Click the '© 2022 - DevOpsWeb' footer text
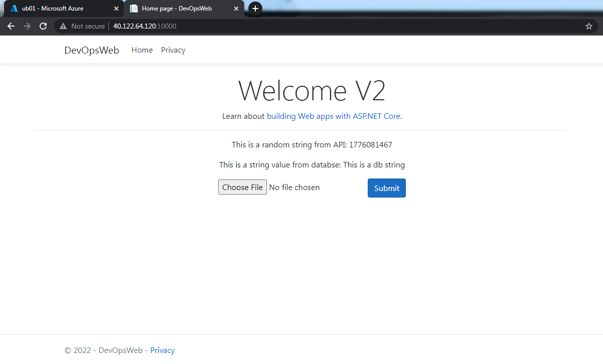 click(x=103, y=350)
